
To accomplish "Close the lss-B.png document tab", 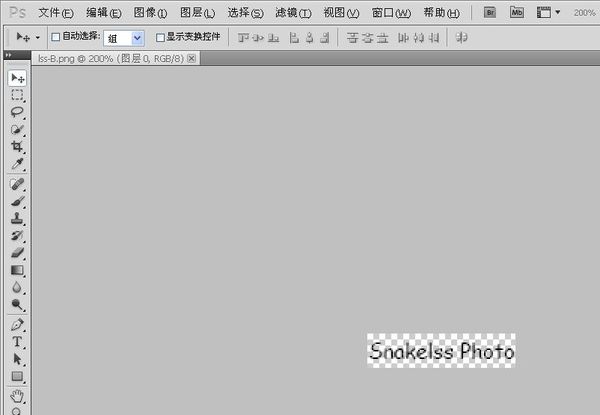I will click(192, 58).
